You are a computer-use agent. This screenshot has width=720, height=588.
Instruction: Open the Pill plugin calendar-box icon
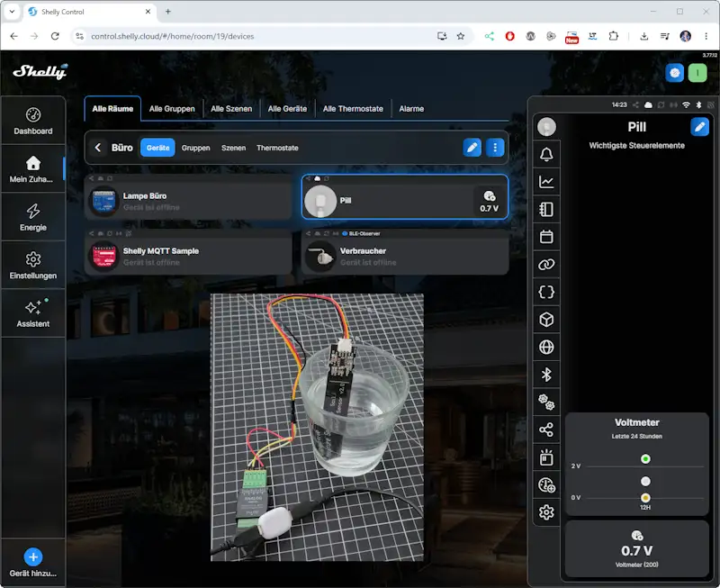tap(546, 457)
